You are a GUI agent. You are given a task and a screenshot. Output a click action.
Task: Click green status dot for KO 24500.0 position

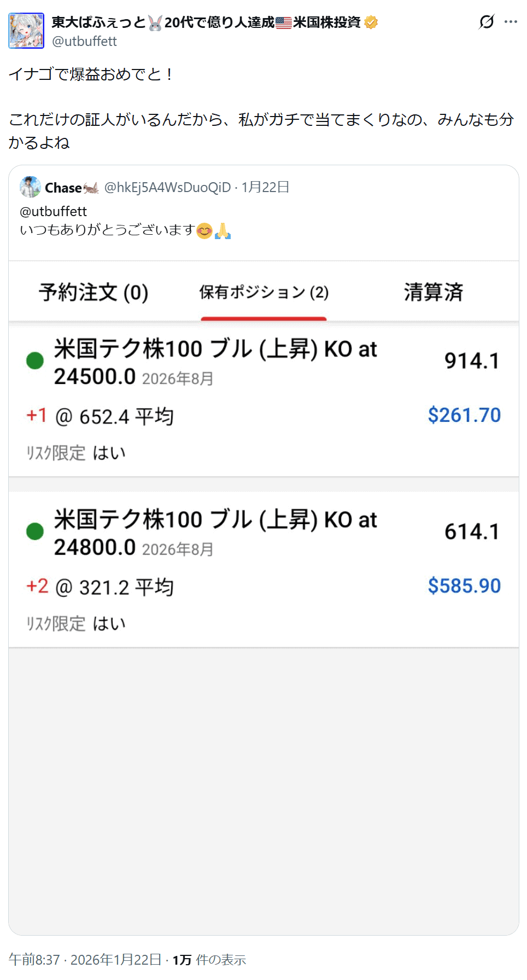pyautogui.click(x=35, y=361)
